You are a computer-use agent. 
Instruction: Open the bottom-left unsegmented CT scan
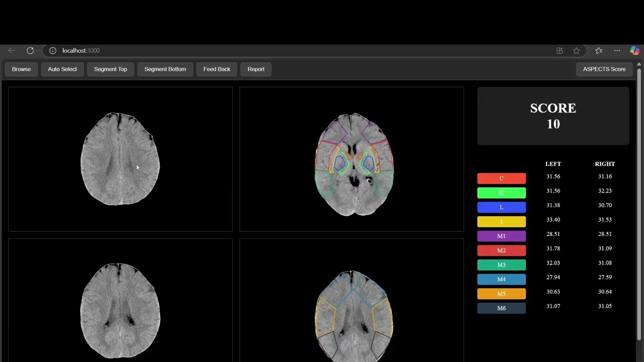tap(121, 300)
